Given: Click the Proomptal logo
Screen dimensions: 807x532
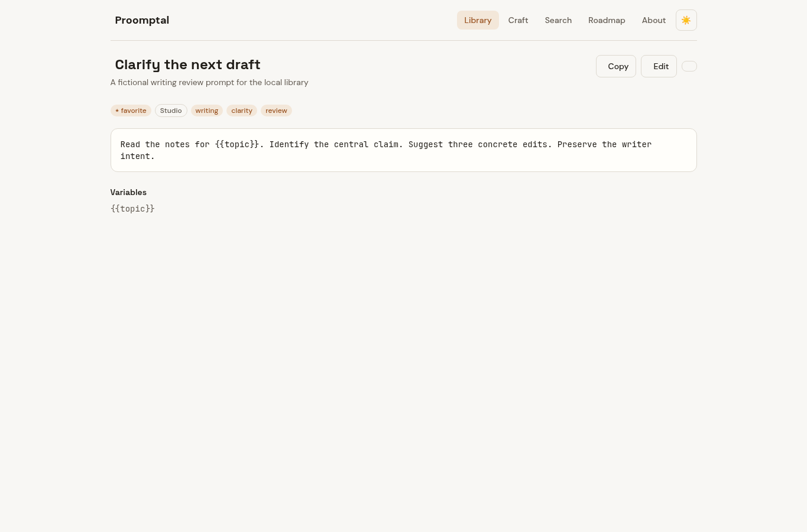Looking at the screenshot, I should (x=142, y=20).
